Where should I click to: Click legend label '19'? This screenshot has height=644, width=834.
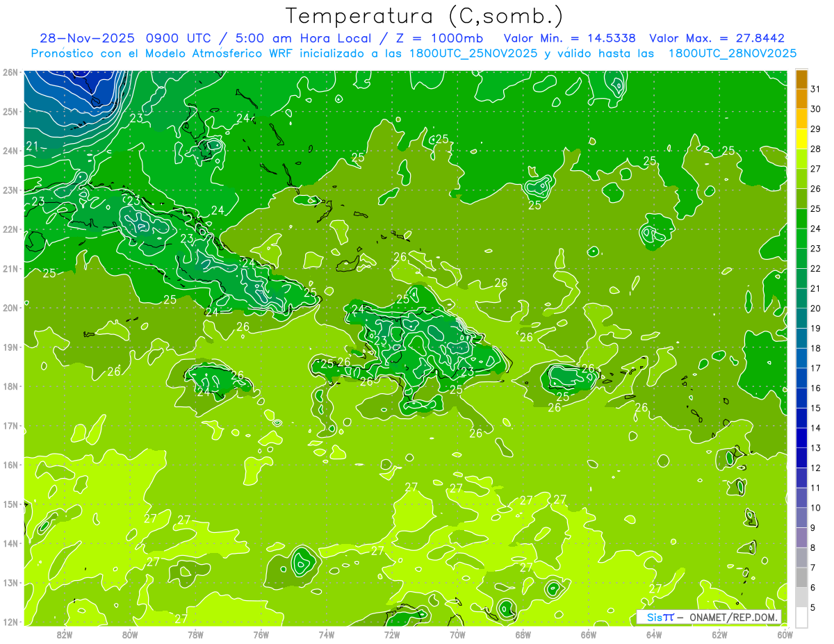coord(815,328)
